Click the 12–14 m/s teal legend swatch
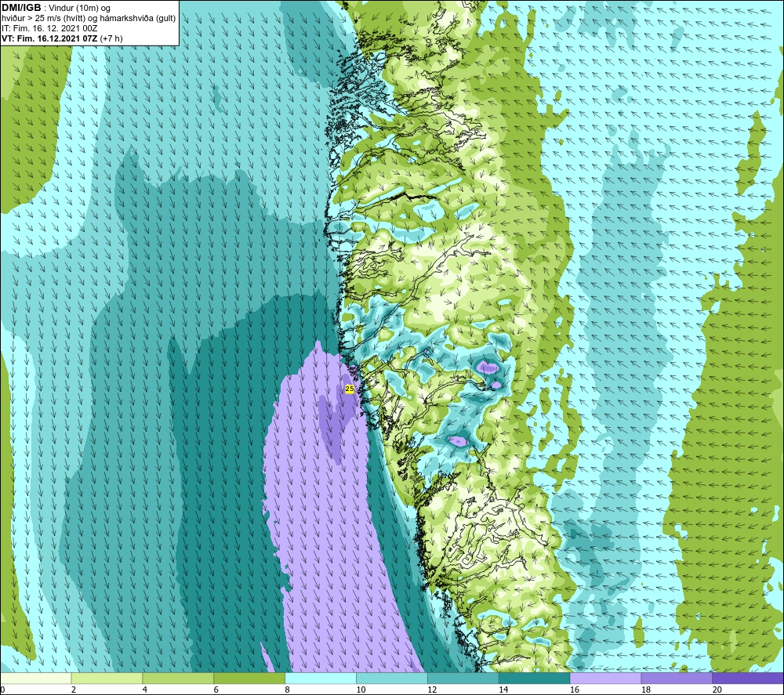This screenshot has width=784, height=695. pyautogui.click(x=463, y=678)
